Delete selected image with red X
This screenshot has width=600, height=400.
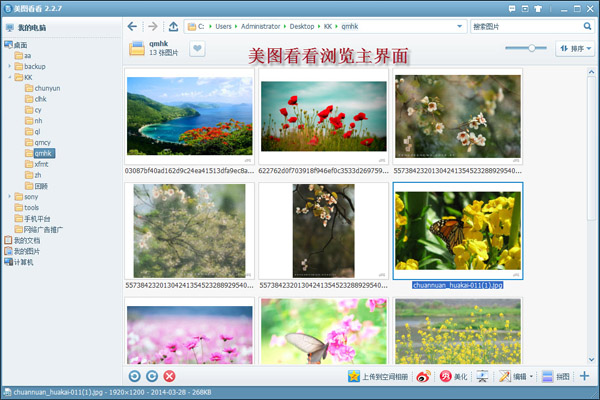pos(170,376)
